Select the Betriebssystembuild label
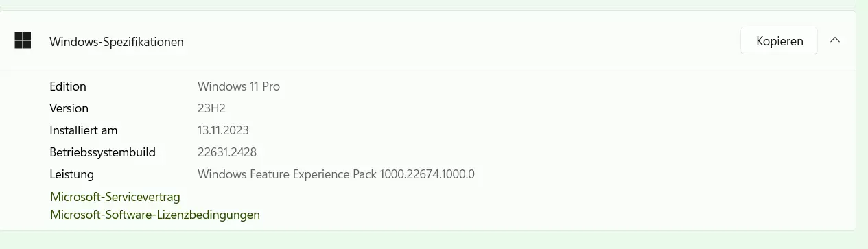The image size is (868, 249). [103, 152]
